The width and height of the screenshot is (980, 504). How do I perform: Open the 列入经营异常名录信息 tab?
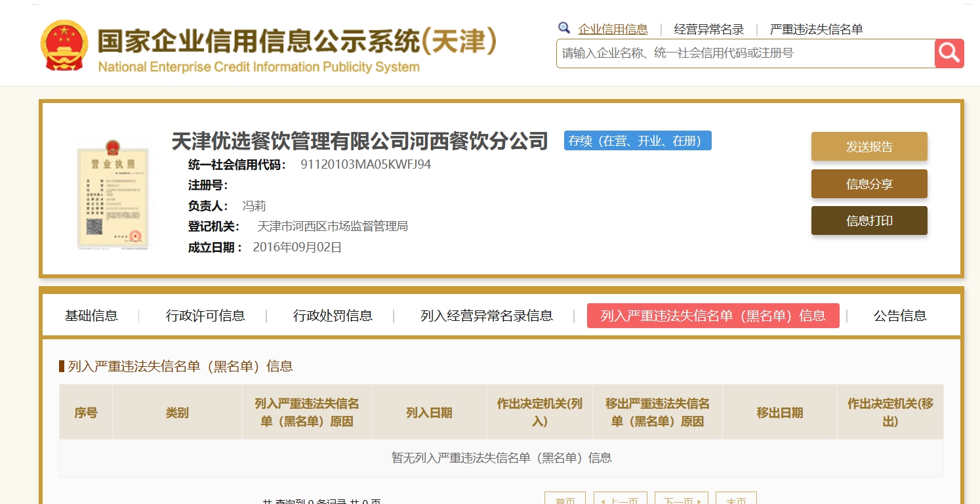click(487, 316)
